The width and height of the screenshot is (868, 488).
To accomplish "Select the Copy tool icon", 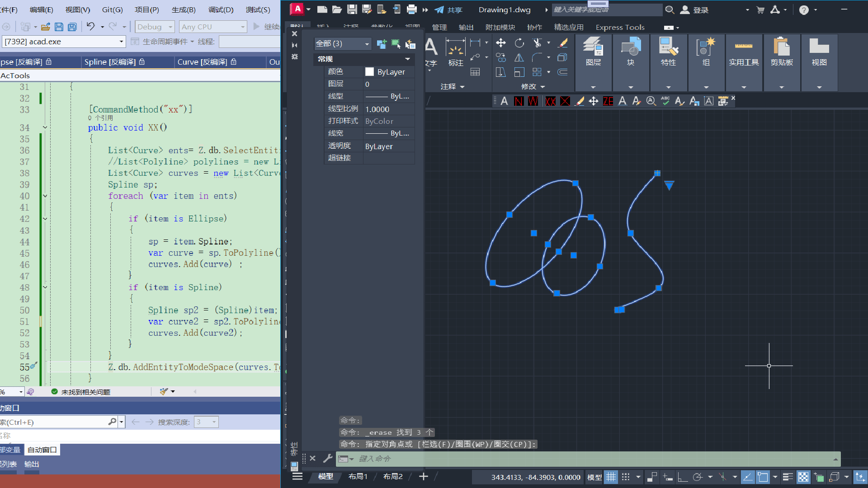I will [x=500, y=58].
